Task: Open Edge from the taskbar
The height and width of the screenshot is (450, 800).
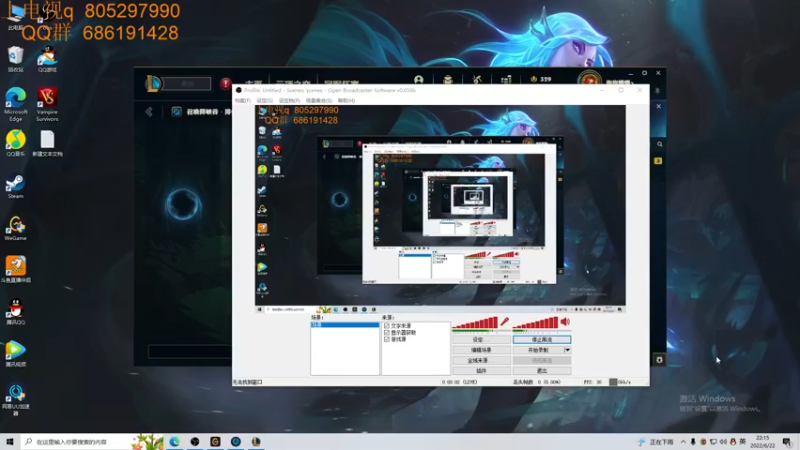Action: tap(174, 442)
